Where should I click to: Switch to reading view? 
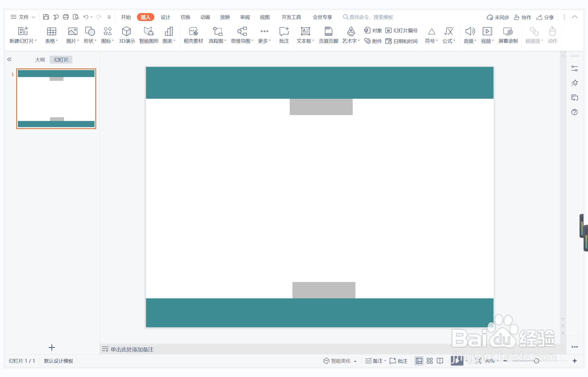click(x=440, y=361)
